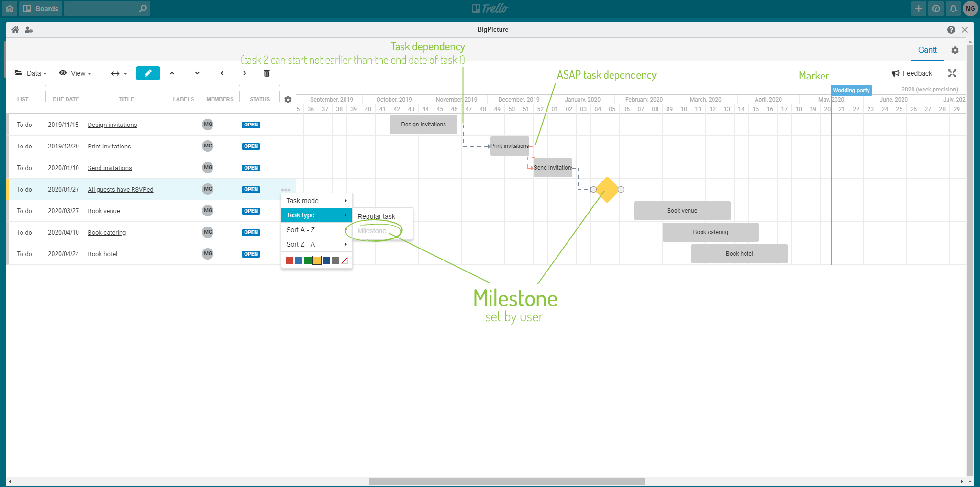Select the Design invitations Gantt bar
The height and width of the screenshot is (487, 980).
(x=423, y=125)
